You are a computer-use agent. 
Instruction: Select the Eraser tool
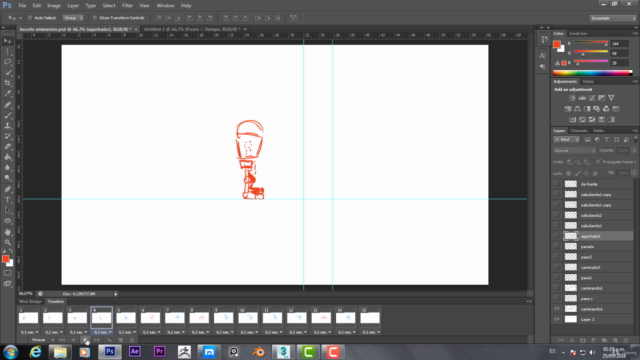tap(7, 147)
